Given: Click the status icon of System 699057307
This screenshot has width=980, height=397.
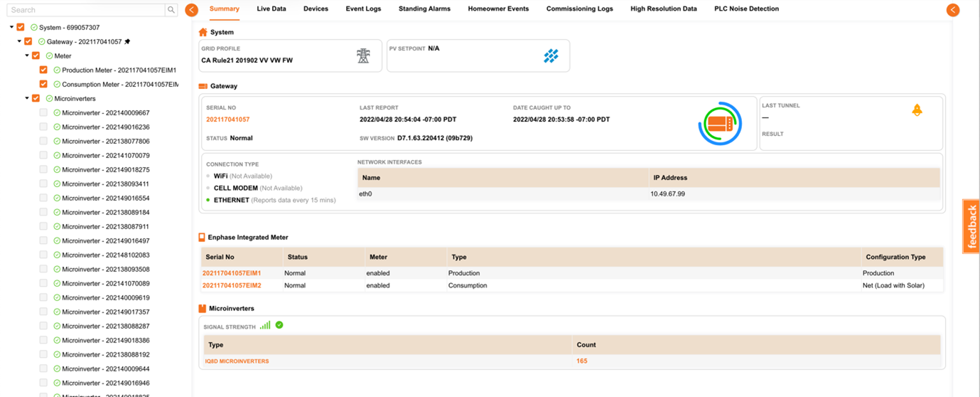Looking at the screenshot, I should pyautogui.click(x=34, y=28).
